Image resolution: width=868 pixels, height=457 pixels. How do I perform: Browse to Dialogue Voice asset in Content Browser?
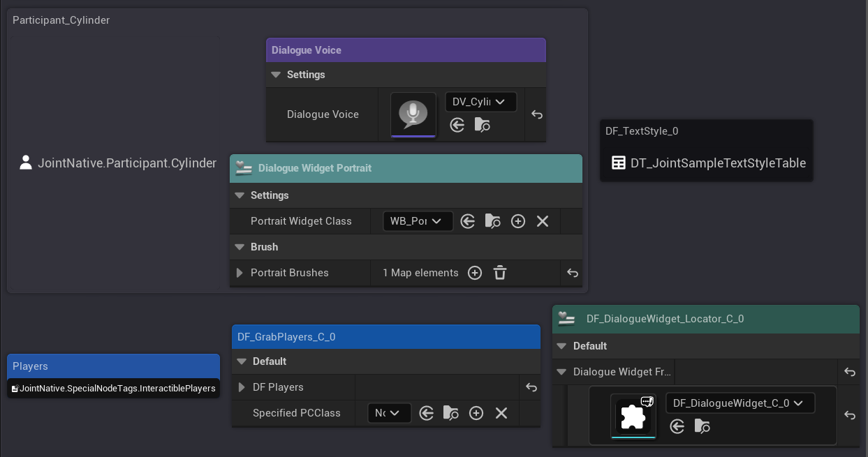482,125
